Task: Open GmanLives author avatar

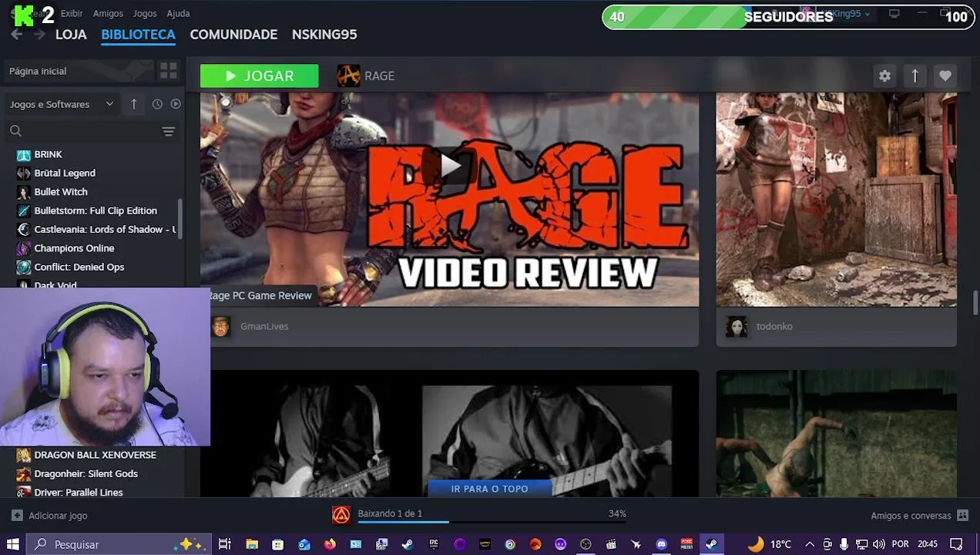Action: click(x=220, y=326)
